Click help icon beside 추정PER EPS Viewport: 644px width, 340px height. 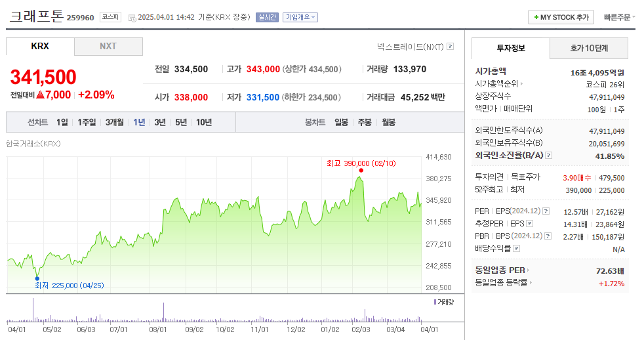pos(530,224)
